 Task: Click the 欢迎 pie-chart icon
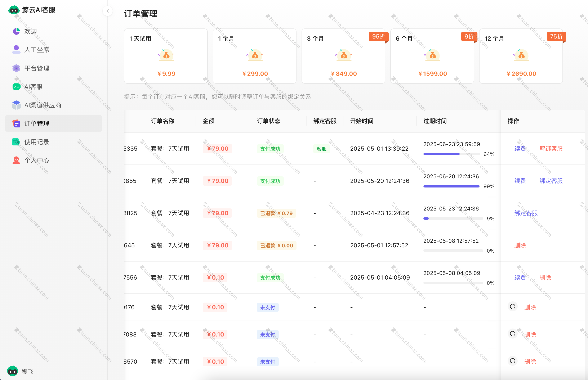coord(16,31)
